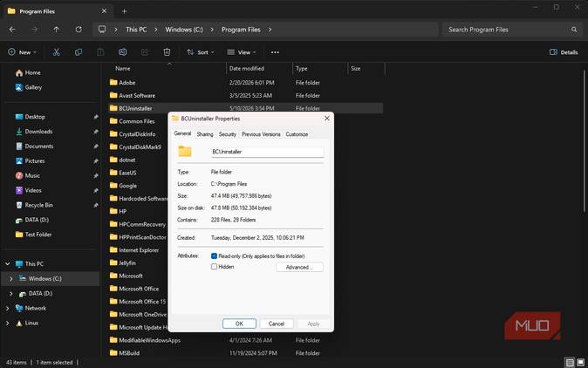Click the Cut scissors icon in toolbar
This screenshot has height=368, width=588.
[x=56, y=52]
